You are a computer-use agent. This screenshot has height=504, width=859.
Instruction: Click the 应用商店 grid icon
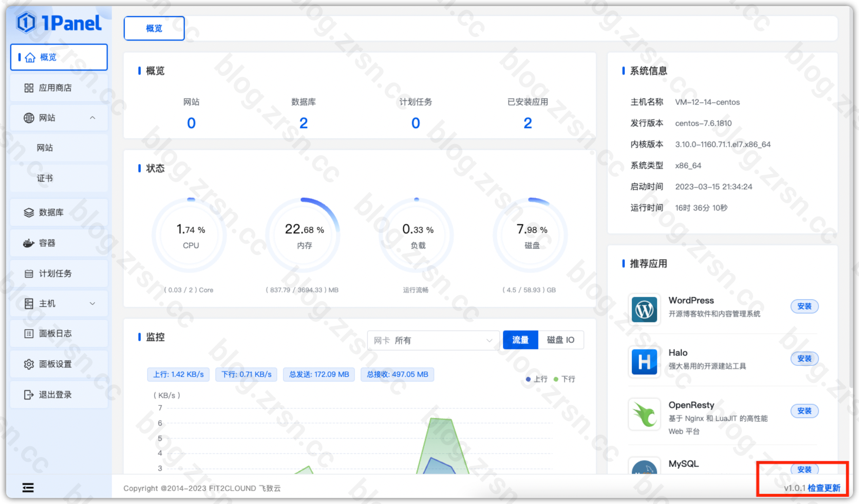pos(29,88)
